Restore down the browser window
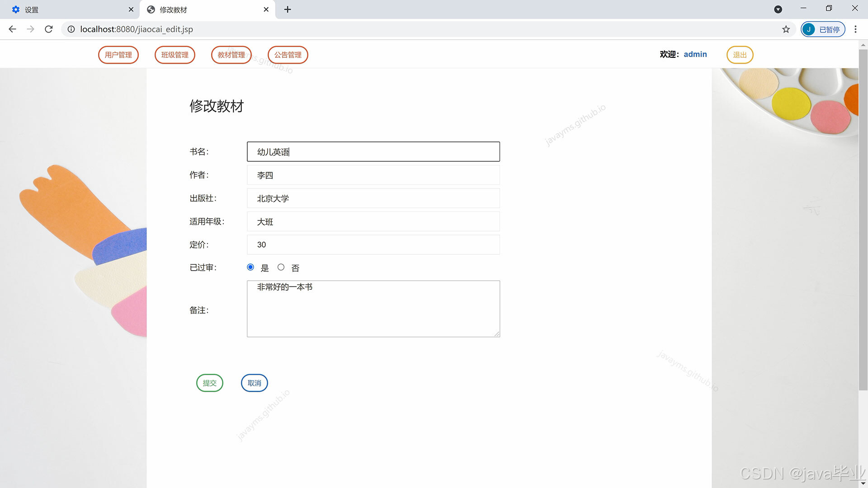Image resolution: width=868 pixels, height=488 pixels. (829, 8)
